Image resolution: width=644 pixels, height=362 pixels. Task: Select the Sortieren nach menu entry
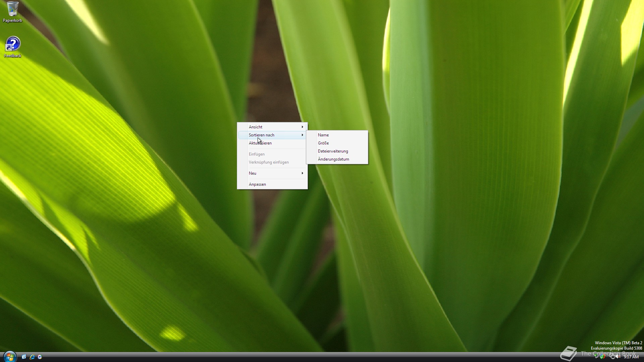tap(272, 135)
